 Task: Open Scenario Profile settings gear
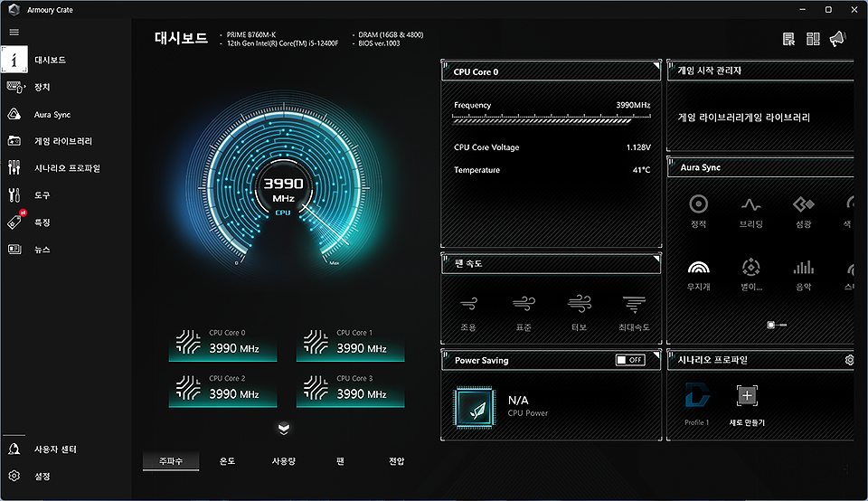(848, 360)
